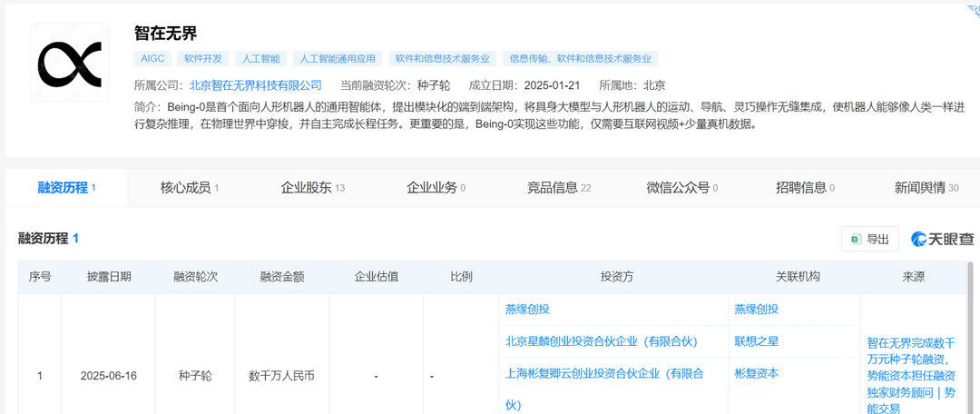This screenshot has height=414, width=980.
Task: Click the 种子轮 cell in the table
Action: coord(196,377)
